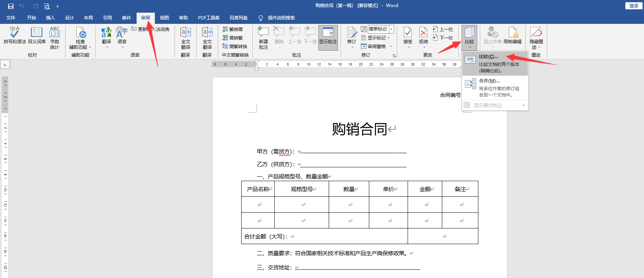Toggle the Reviewing Pane (审阅窗格)
The image size is (644, 278).
point(374,47)
